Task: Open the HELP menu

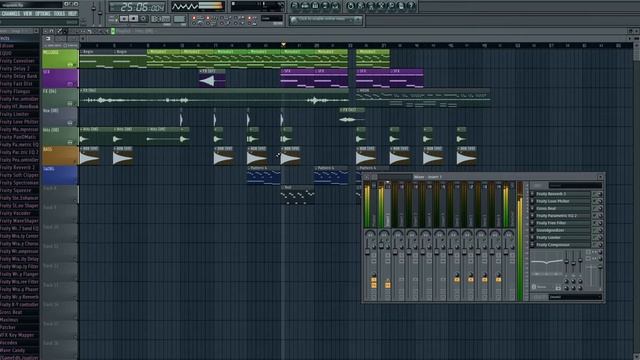Action: (72, 13)
